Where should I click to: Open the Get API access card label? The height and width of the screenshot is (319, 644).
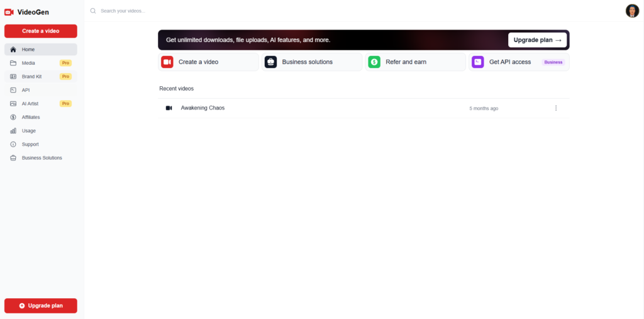[x=510, y=62]
